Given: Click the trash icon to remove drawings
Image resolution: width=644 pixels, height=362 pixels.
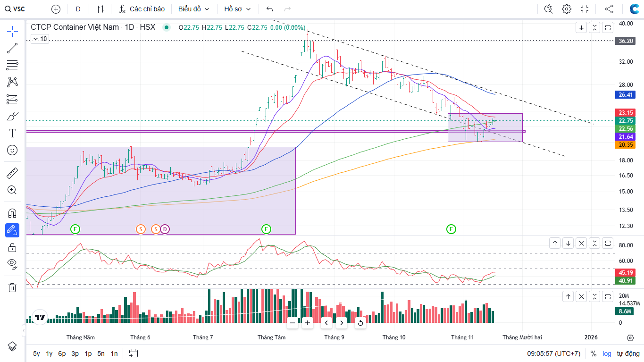Looking at the screenshot, I should pyautogui.click(x=12, y=287).
